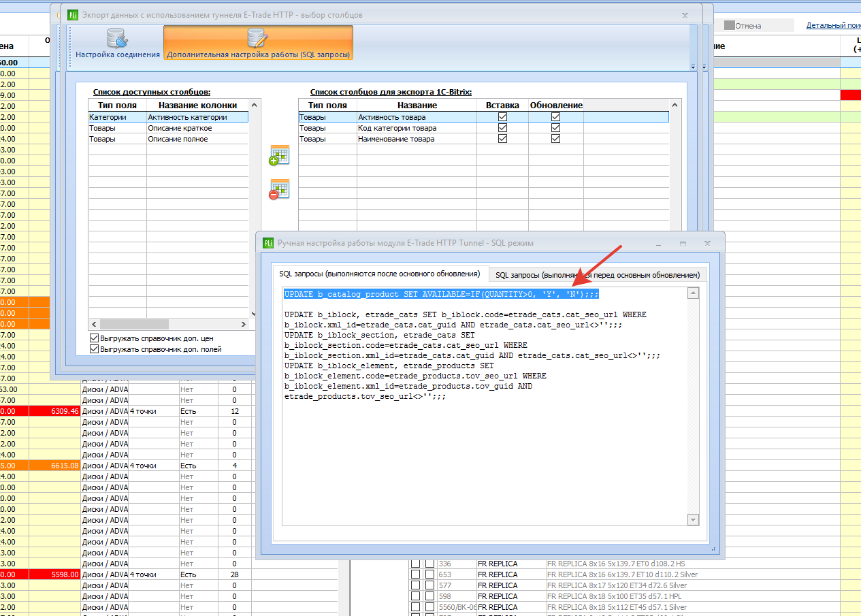This screenshot has height=616, width=861.
Task: Click up arrow of SQL text scrollbar
Action: [x=694, y=293]
